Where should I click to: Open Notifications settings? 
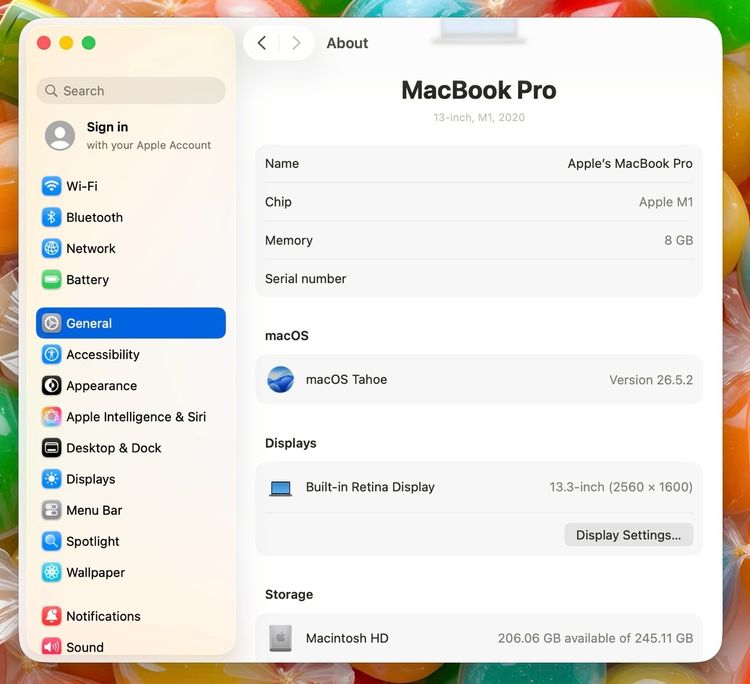(x=131, y=616)
